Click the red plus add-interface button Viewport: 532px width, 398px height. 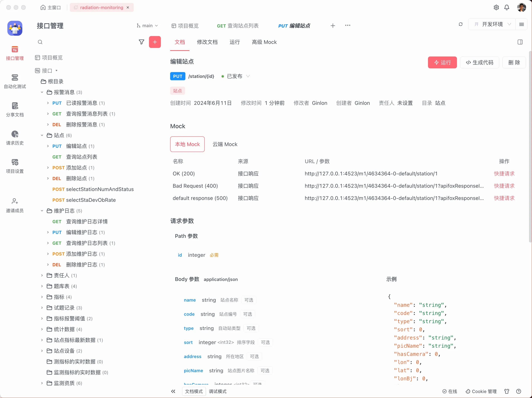[x=155, y=42]
